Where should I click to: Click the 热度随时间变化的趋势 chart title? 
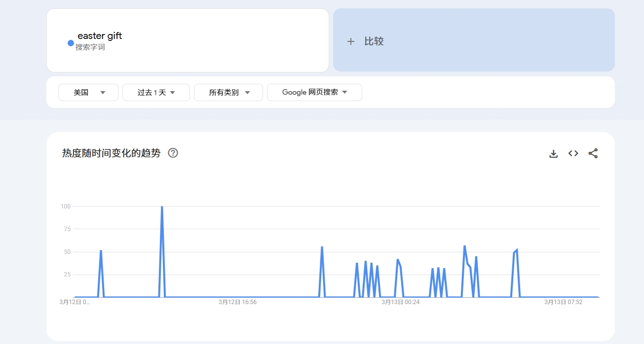[x=111, y=153]
